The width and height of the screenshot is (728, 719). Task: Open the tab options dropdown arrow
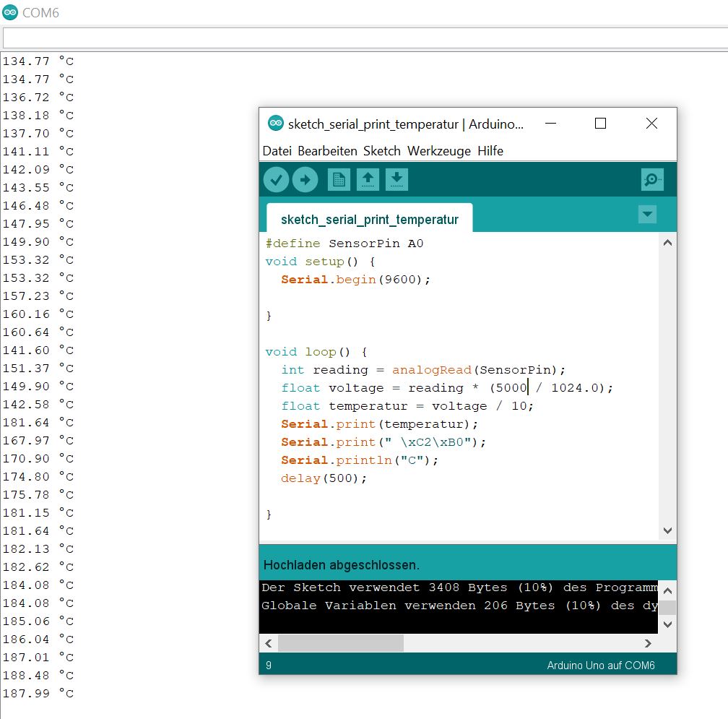coord(647,214)
